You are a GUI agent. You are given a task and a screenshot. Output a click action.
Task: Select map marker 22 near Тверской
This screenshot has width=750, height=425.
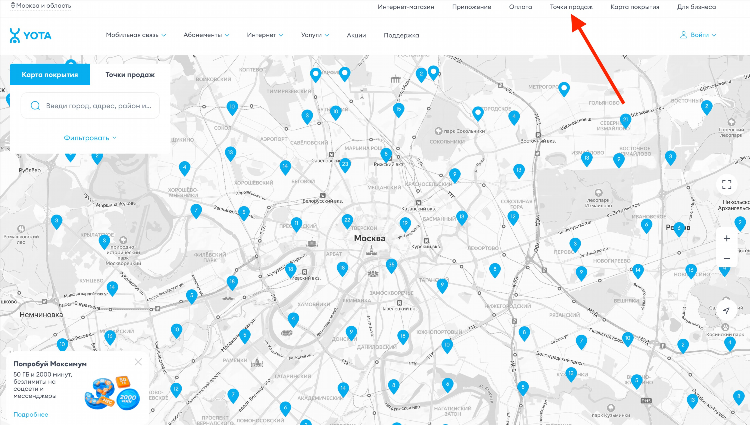coord(347,221)
